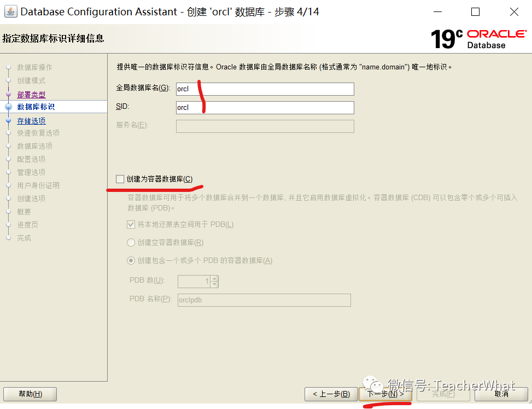Select the 数据库操作 step in sidebar
This screenshot has width=532, height=409.
click(x=34, y=67)
